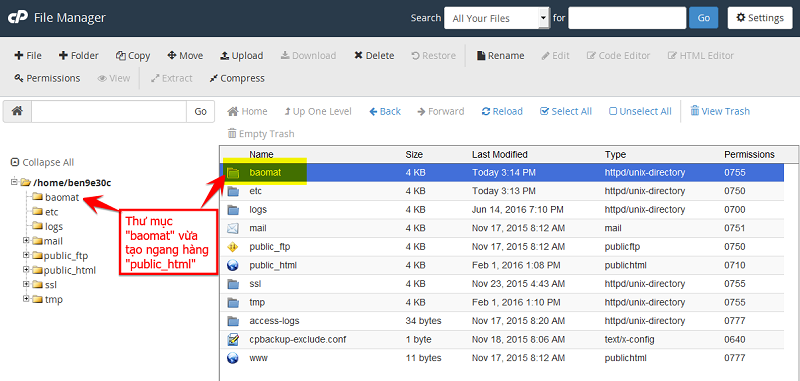Click the www globe icon in file list
800x381 pixels.
coord(233,358)
